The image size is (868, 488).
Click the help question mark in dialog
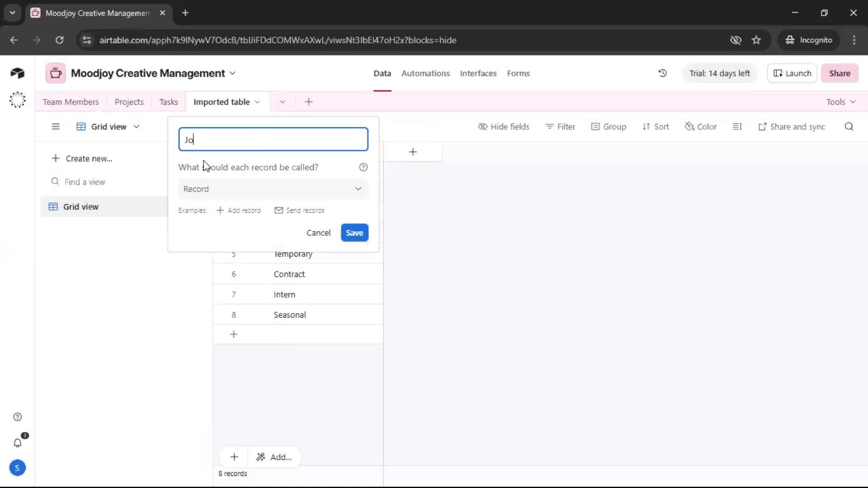point(363,167)
